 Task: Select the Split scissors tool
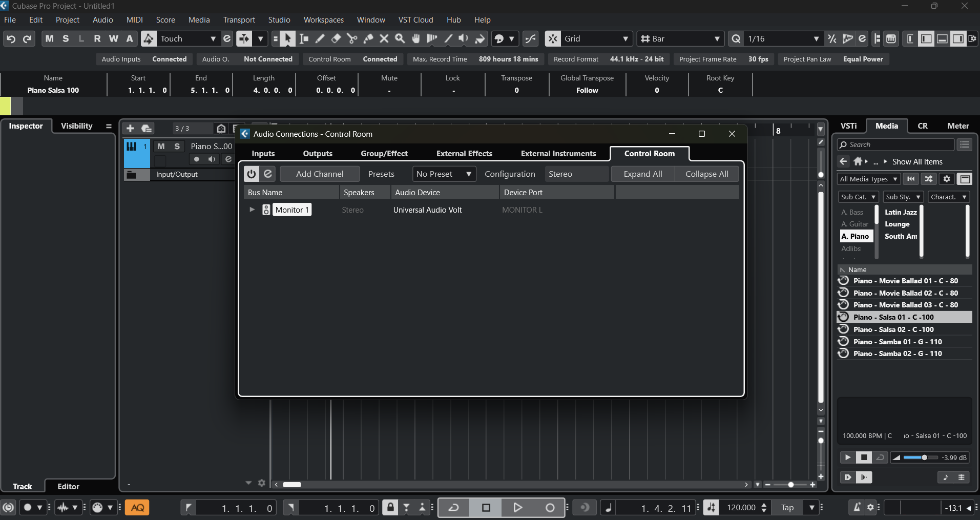(352, 39)
